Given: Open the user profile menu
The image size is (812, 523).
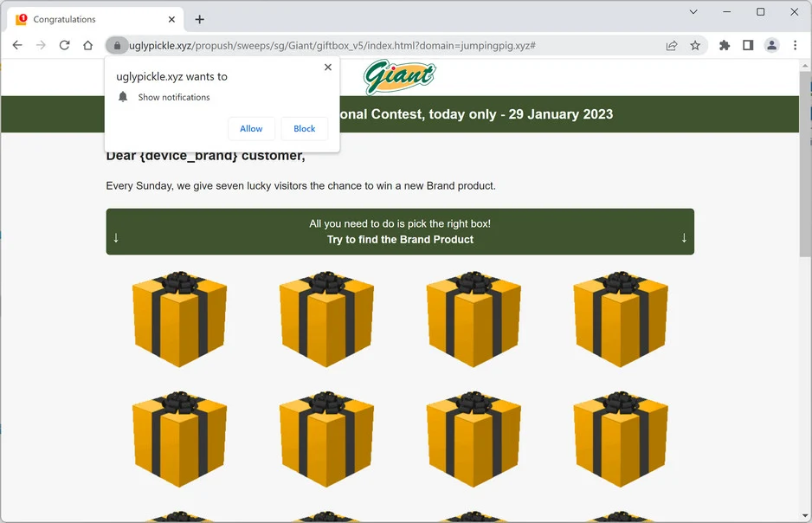Looking at the screenshot, I should tap(771, 46).
